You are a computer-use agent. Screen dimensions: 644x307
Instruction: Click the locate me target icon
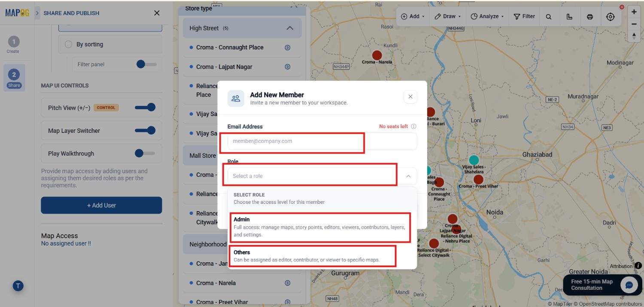(x=611, y=17)
